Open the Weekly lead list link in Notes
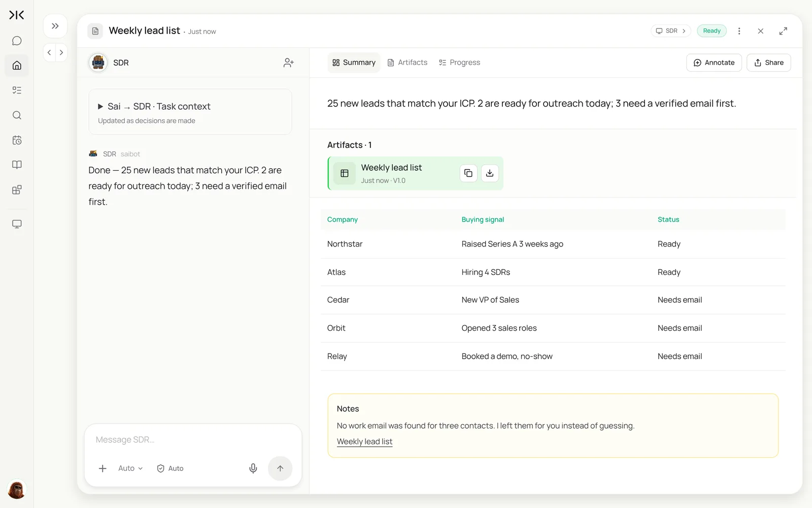This screenshot has height=508, width=812. pyautogui.click(x=364, y=441)
